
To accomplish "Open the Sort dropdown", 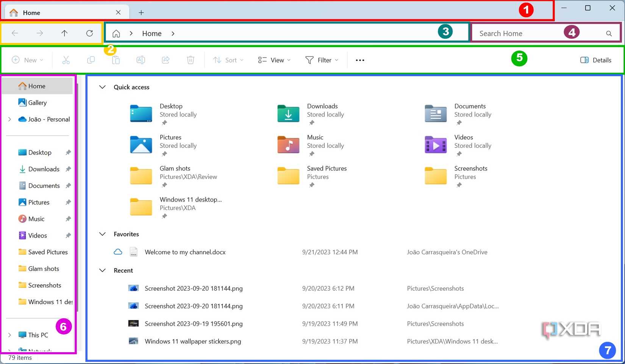I will tap(228, 60).
